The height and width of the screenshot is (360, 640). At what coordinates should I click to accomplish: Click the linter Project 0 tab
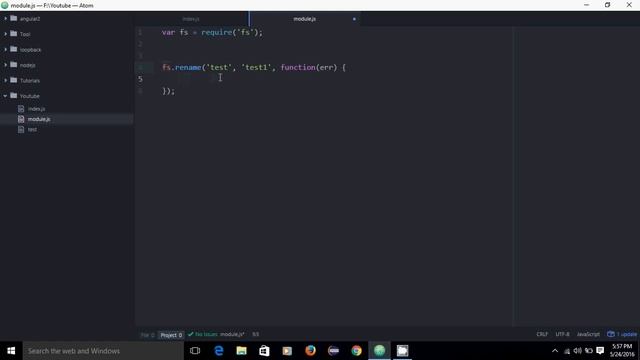coord(171,335)
